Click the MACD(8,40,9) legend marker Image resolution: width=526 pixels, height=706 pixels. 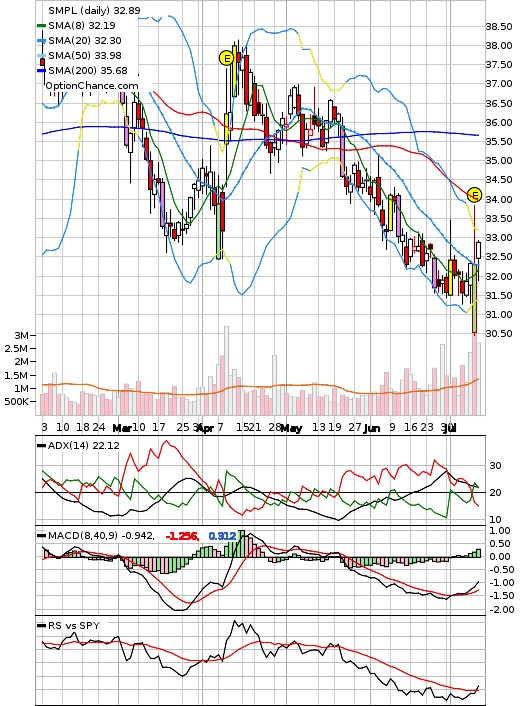pyautogui.click(x=41, y=536)
